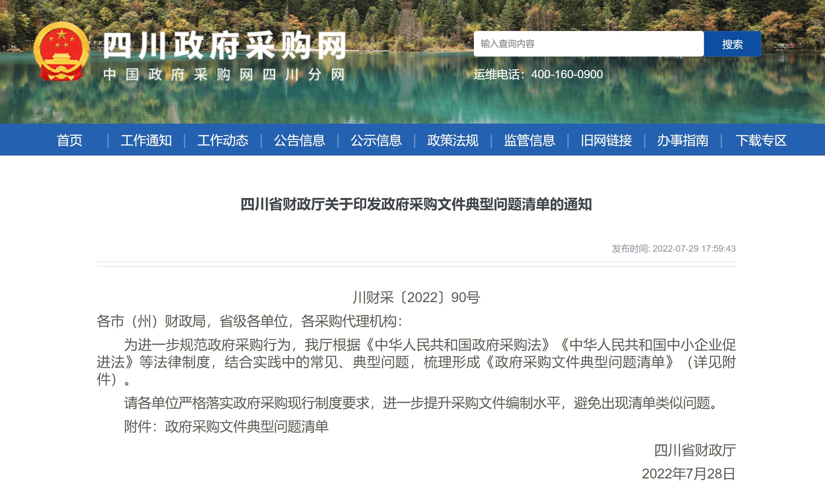Viewport: 825px width, 504px height.
Task: Click the 运维电话 400-160-0900 text
Action: click(x=538, y=74)
